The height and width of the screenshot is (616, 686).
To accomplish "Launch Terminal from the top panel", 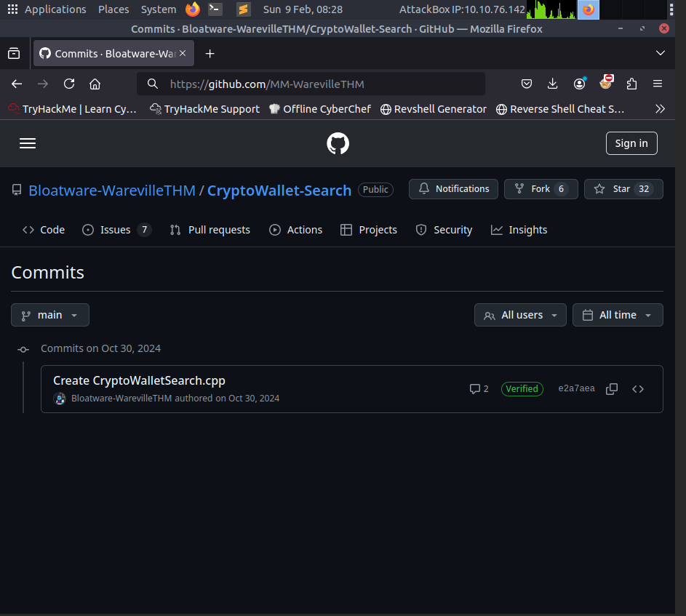I will 215,9.
